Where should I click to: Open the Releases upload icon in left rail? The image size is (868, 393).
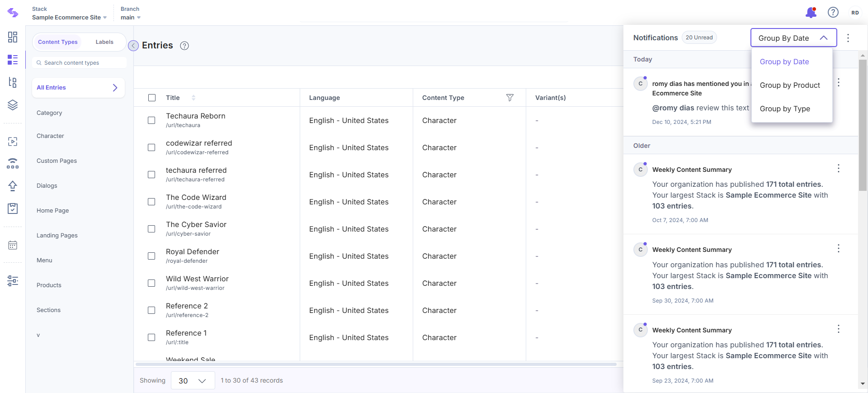[13, 186]
